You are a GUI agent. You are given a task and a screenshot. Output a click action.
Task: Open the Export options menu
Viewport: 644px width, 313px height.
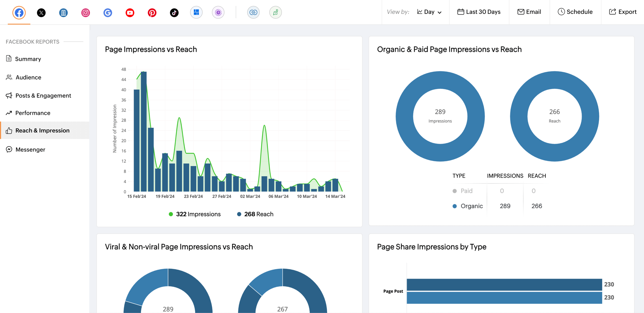(623, 12)
